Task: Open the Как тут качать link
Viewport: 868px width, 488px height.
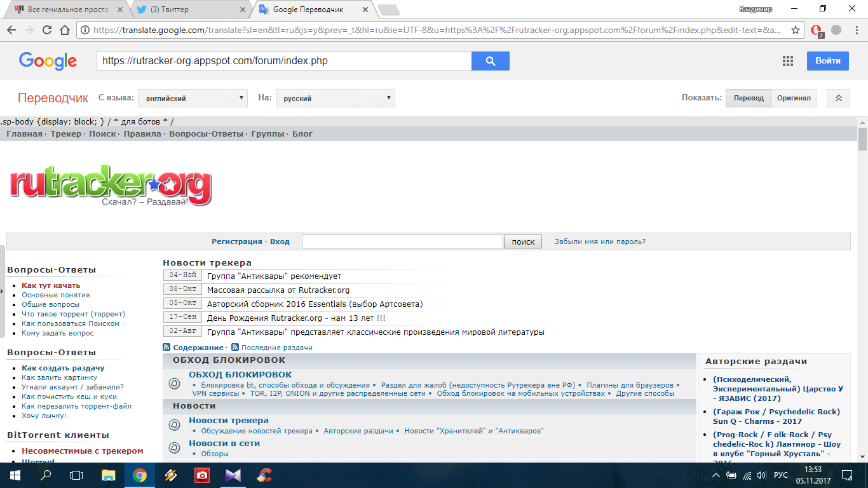Action: coord(51,285)
